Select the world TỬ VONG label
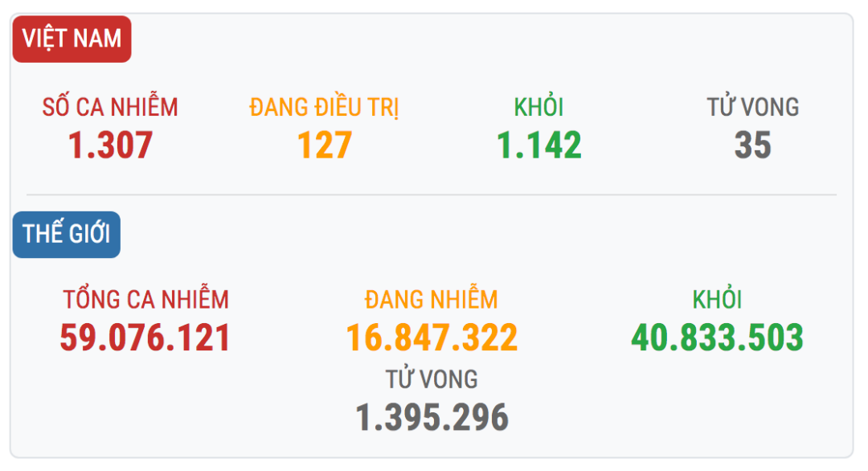868x471 pixels. tap(432, 379)
